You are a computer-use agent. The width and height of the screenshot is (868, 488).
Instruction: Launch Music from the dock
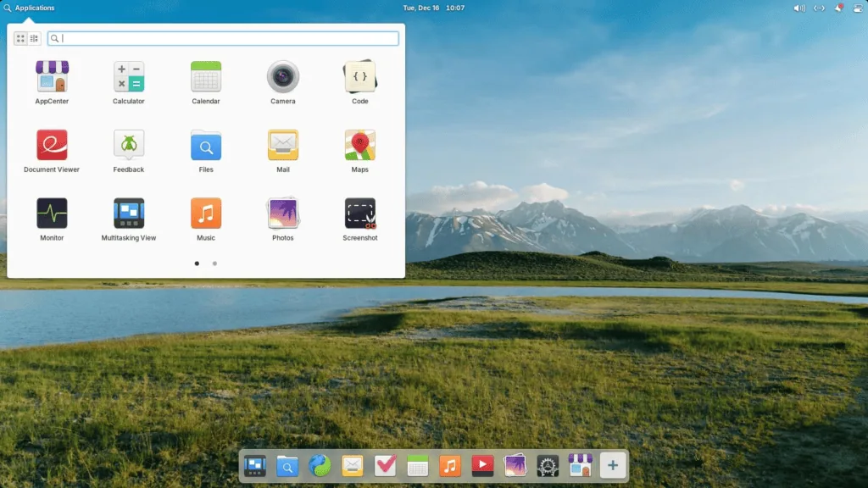click(x=450, y=464)
